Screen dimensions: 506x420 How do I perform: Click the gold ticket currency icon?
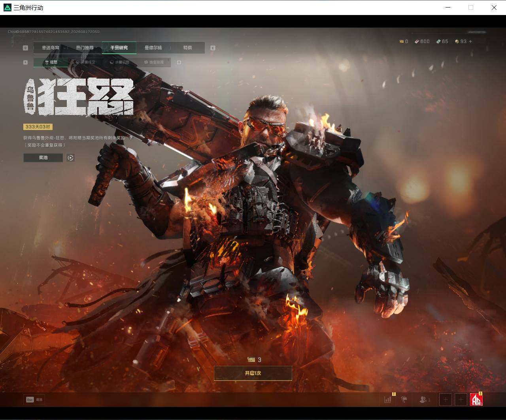[x=401, y=41]
